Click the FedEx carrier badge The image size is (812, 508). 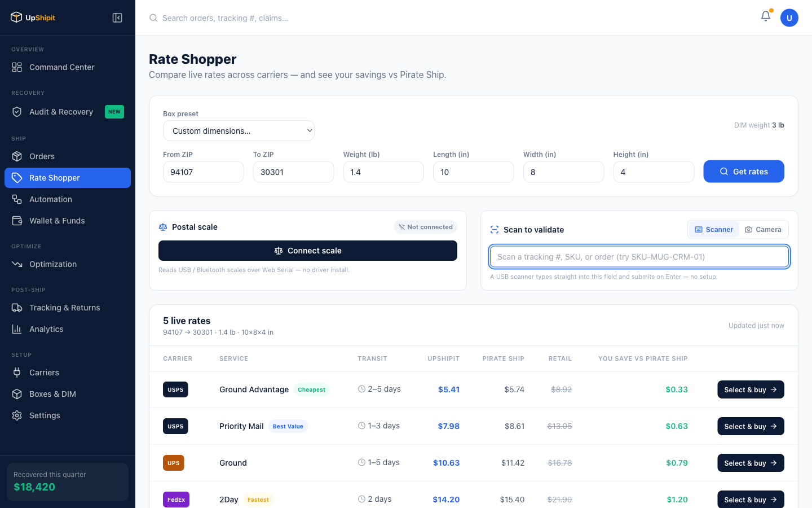176,500
